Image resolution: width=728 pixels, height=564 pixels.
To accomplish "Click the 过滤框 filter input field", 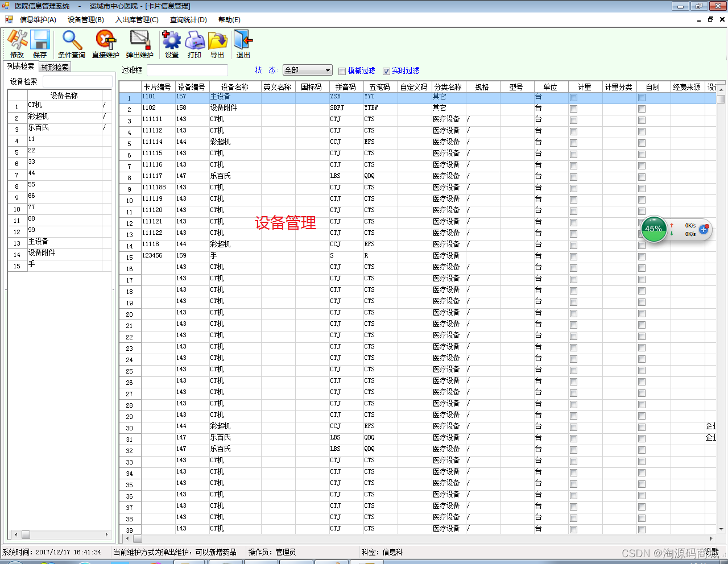I will (187, 70).
